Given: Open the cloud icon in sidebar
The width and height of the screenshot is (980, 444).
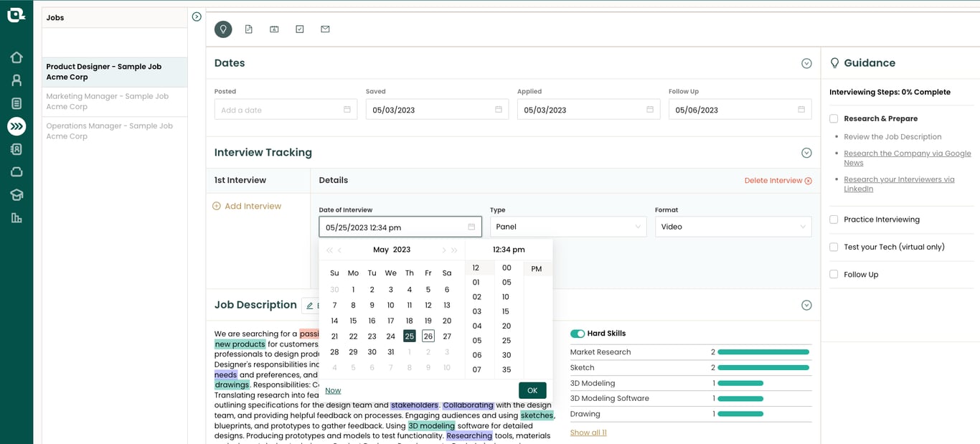Looking at the screenshot, I should [x=17, y=172].
